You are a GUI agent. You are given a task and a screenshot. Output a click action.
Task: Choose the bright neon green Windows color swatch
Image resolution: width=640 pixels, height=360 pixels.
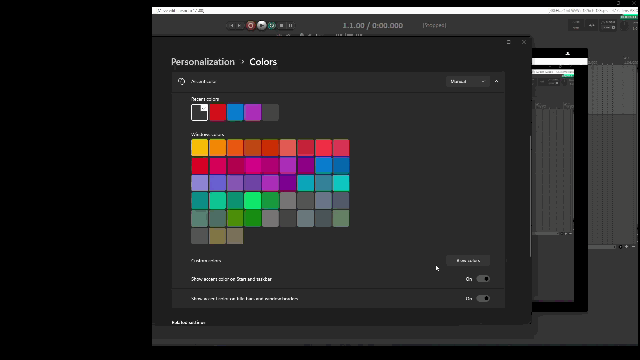coord(253,201)
